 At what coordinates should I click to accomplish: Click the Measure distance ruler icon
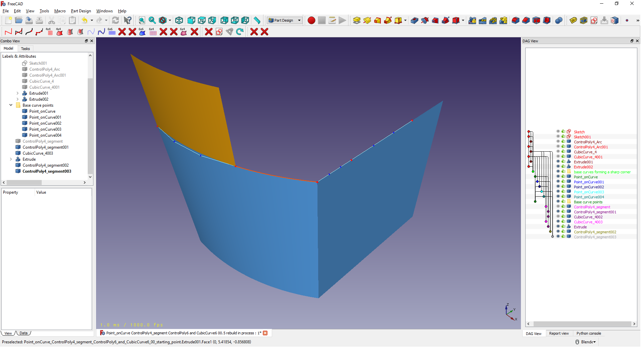[257, 21]
